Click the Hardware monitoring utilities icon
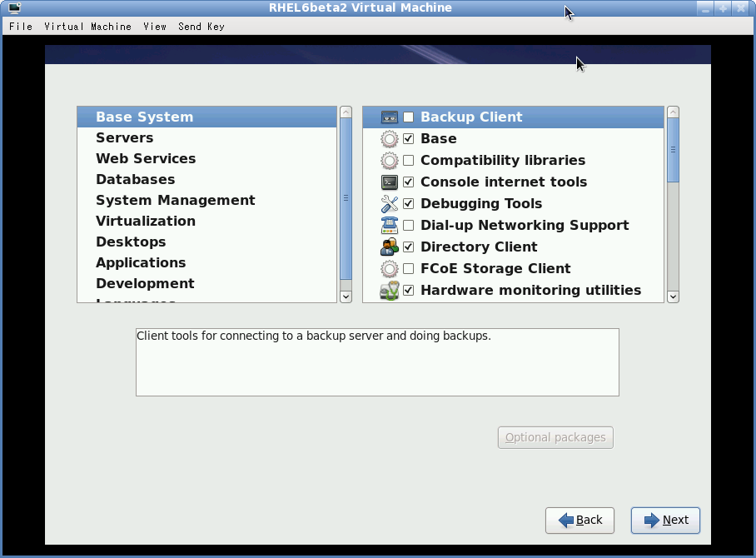Viewport: 756px width, 558px height. tap(389, 291)
